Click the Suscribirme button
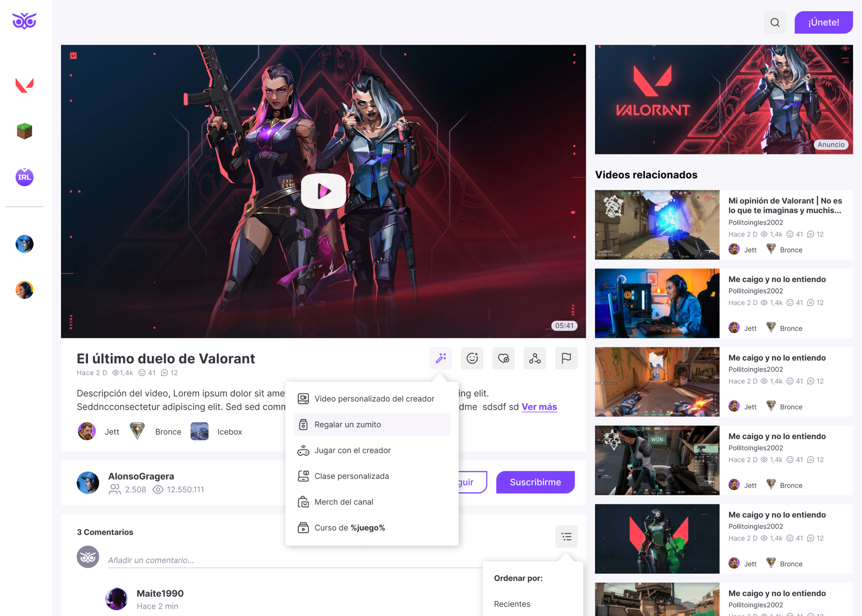Image resolution: width=862 pixels, height=616 pixels. point(535,482)
